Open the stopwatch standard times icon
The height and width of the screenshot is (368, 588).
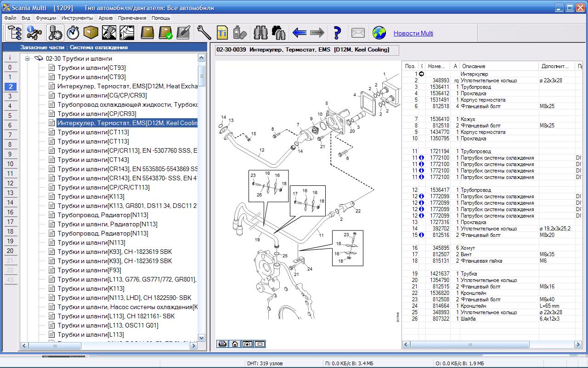pyautogui.click(x=73, y=33)
